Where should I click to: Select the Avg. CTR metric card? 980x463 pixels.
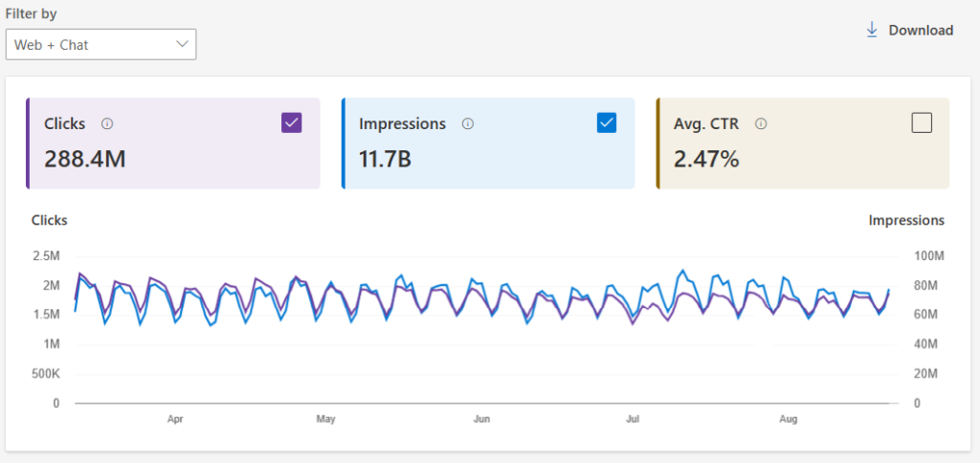[x=803, y=143]
